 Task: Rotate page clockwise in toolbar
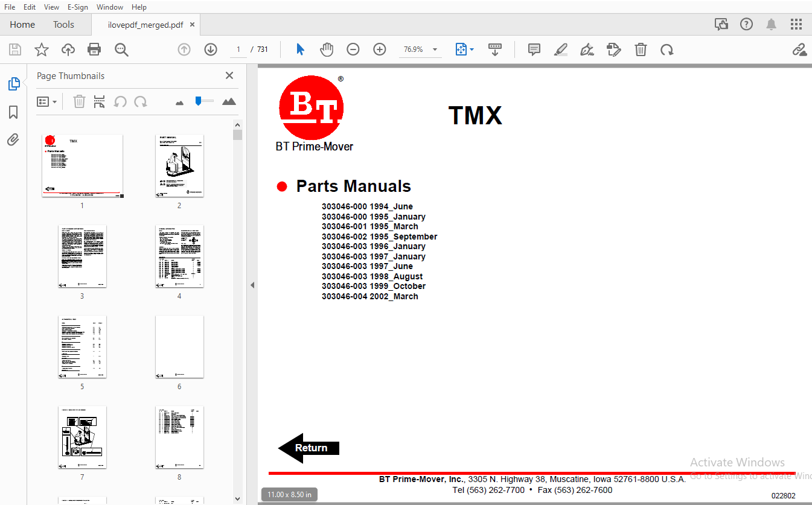667,49
